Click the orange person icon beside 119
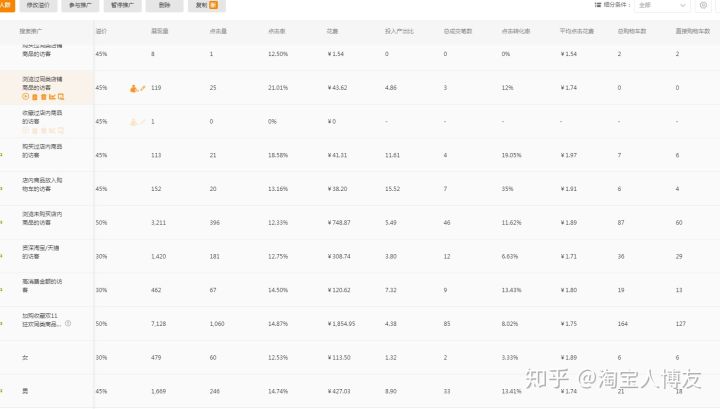720x409 pixels. pos(134,88)
